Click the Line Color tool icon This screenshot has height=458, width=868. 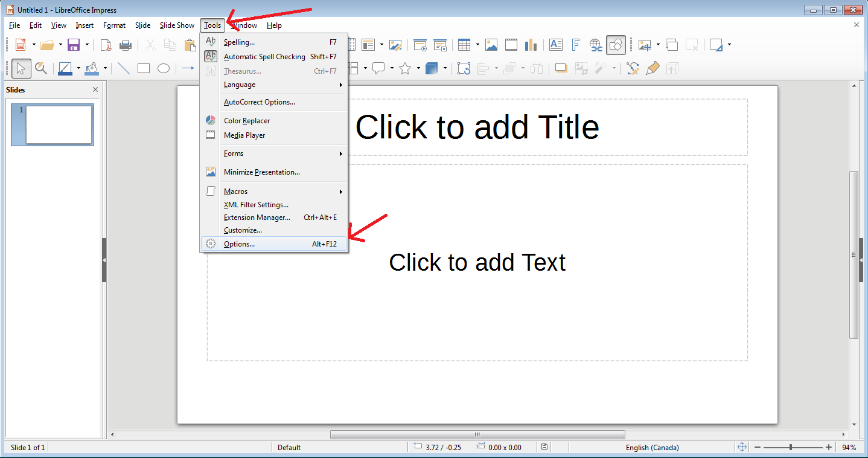[x=65, y=68]
